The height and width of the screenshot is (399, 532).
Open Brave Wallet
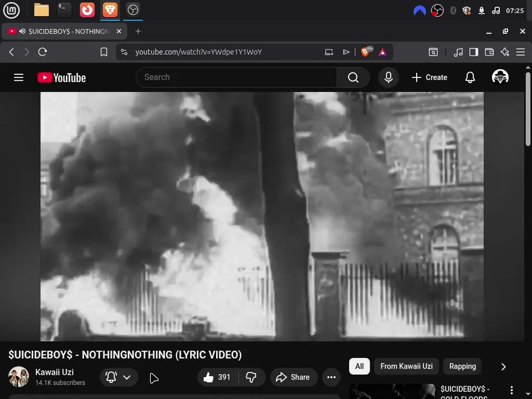click(x=489, y=52)
